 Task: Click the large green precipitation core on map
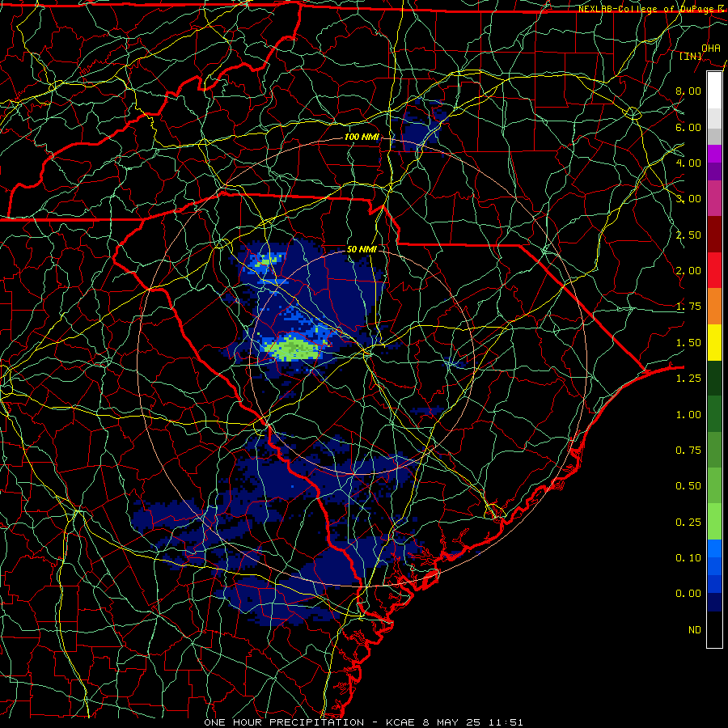pyautogui.click(x=294, y=349)
